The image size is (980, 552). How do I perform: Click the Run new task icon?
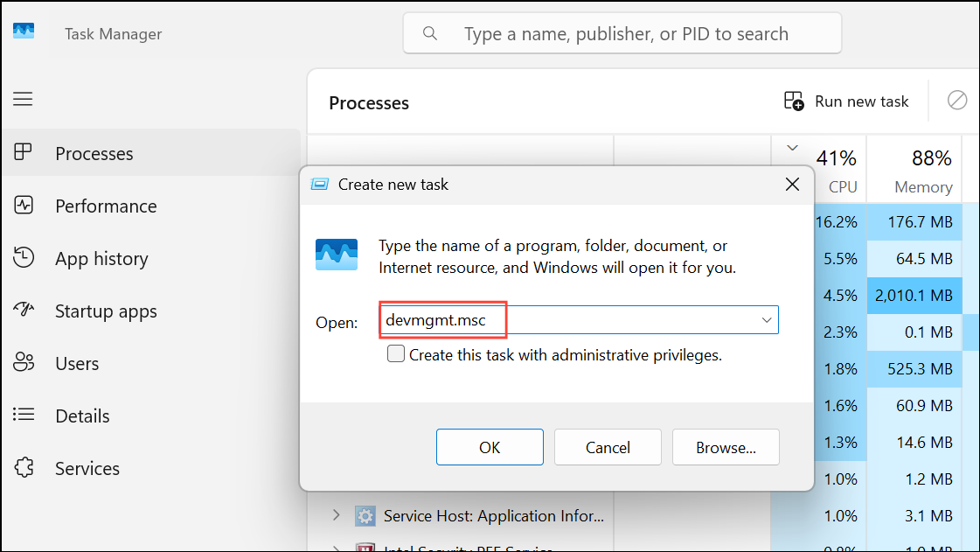point(794,101)
